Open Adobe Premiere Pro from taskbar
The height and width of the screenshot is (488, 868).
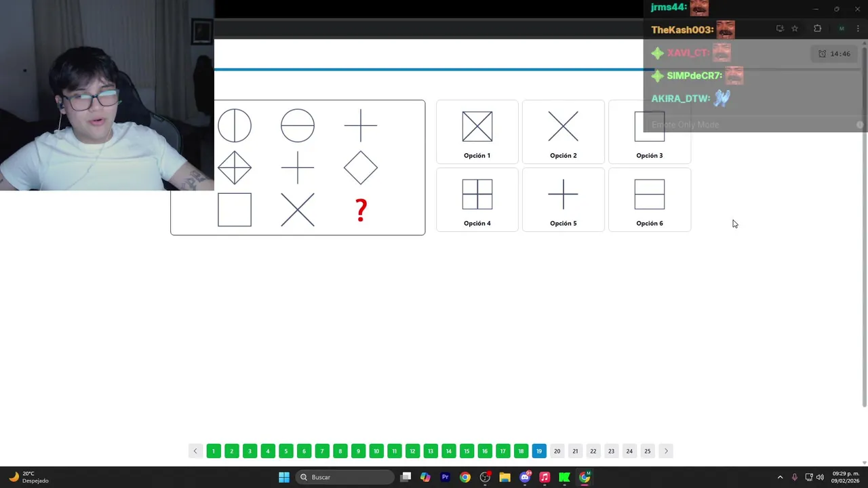(x=445, y=477)
